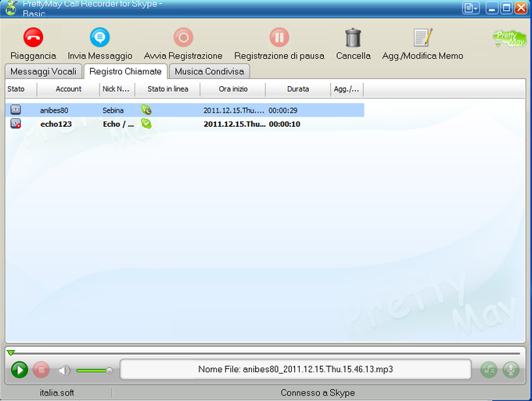Click the start time of the echo123 call

pyautogui.click(x=235, y=125)
